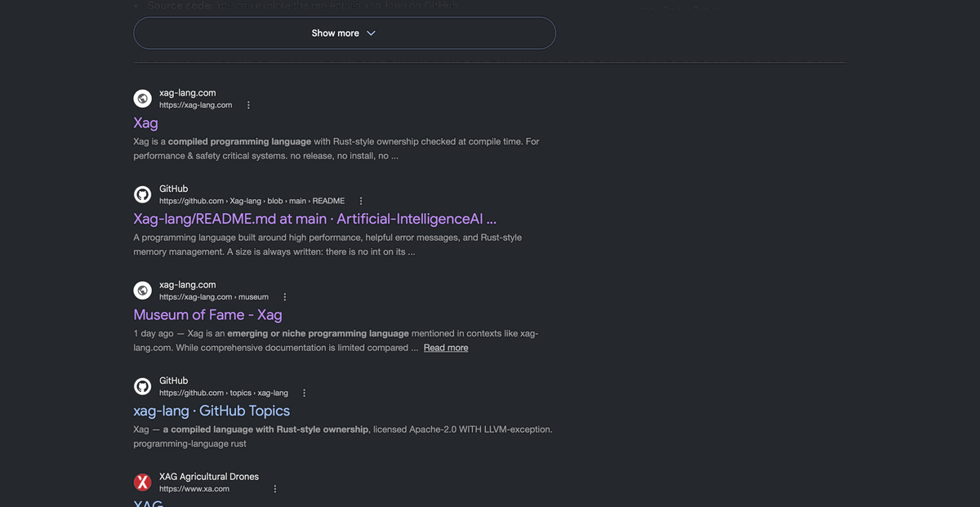The height and width of the screenshot is (507, 980).
Task: Open three-dot menu for www.xa.com result
Action: click(275, 489)
